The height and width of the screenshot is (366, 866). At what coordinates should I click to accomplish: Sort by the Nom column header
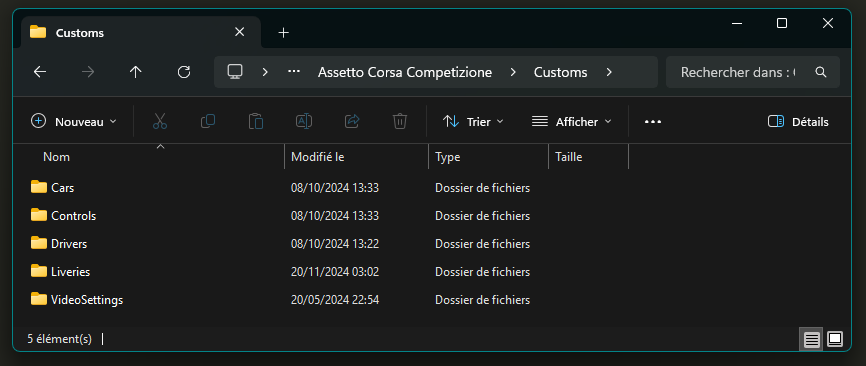tap(56, 157)
